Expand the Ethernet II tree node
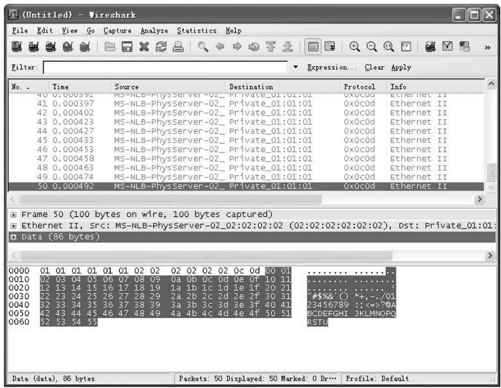The image size is (501, 388). [x=14, y=226]
